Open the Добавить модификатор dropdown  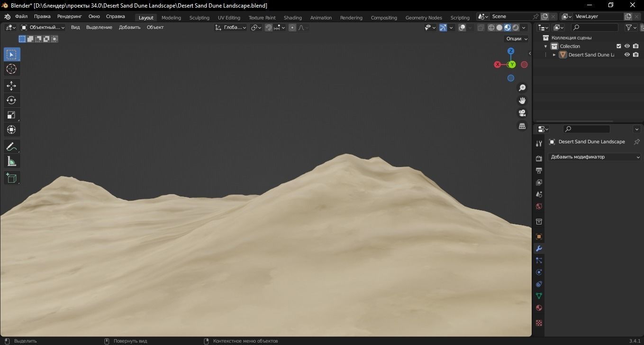tap(595, 157)
